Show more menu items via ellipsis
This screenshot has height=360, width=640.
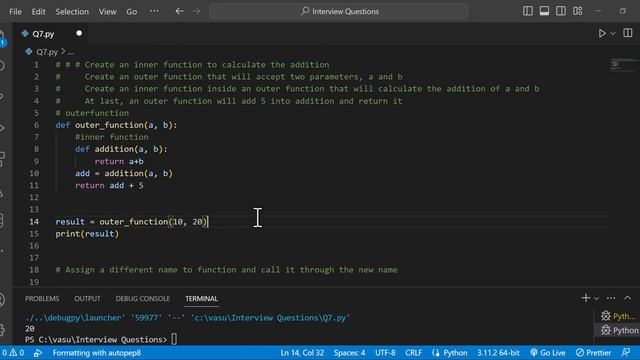point(154,11)
